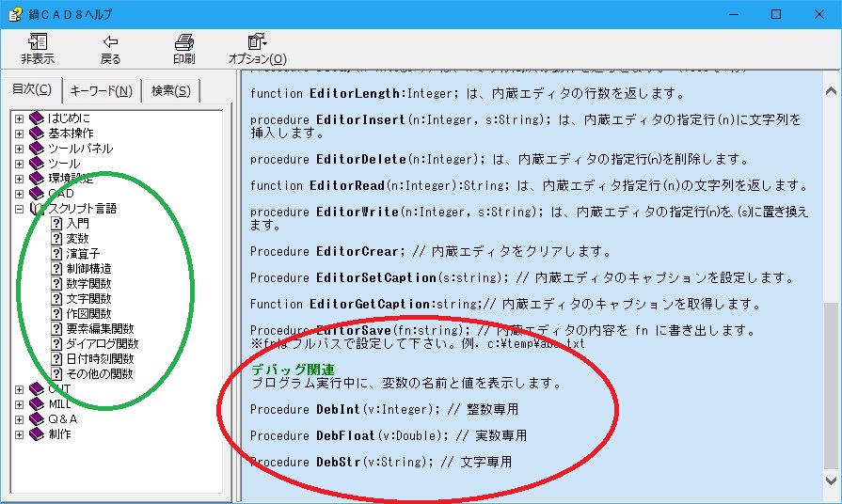This screenshot has height=504, width=842.
Task: Click the ツール book icon
Action: coord(37,164)
